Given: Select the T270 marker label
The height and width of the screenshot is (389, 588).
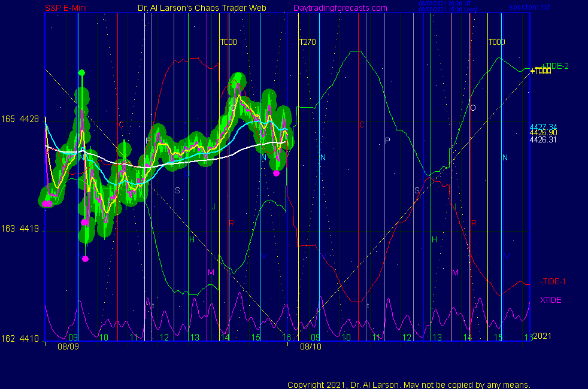Looking at the screenshot, I should point(307,42).
